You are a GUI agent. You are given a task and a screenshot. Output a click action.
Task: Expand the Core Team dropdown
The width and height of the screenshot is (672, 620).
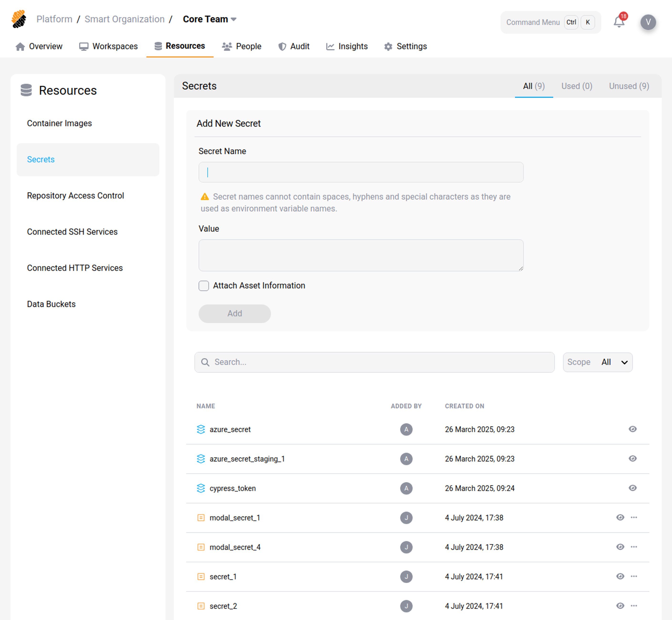210,20
